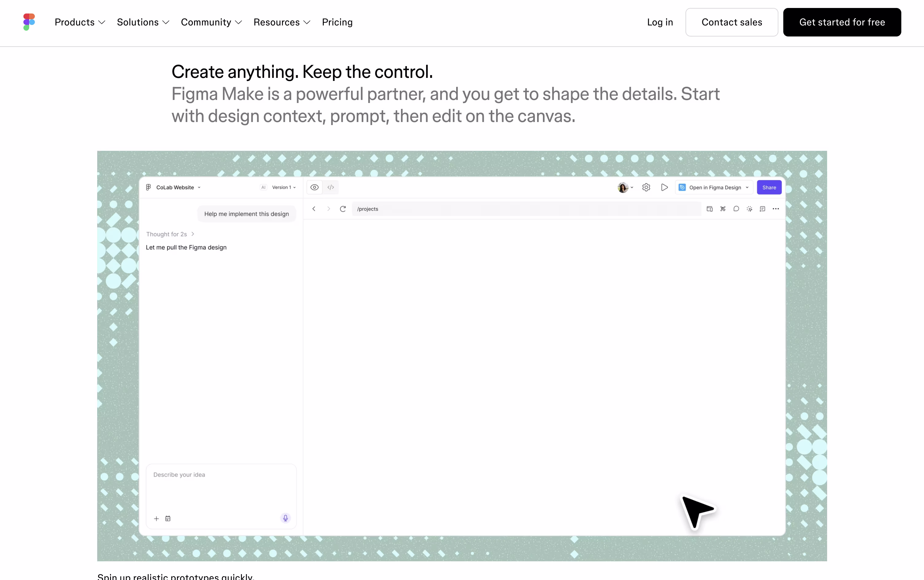Click the Figma Make logo beside CoLab Website
Viewport: 924px width, 580px height.
[x=148, y=187]
